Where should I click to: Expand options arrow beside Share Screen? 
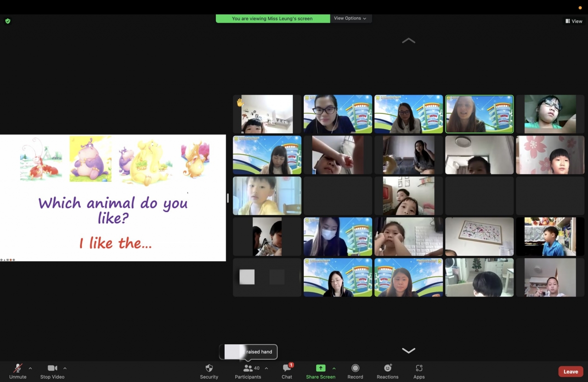(334, 368)
